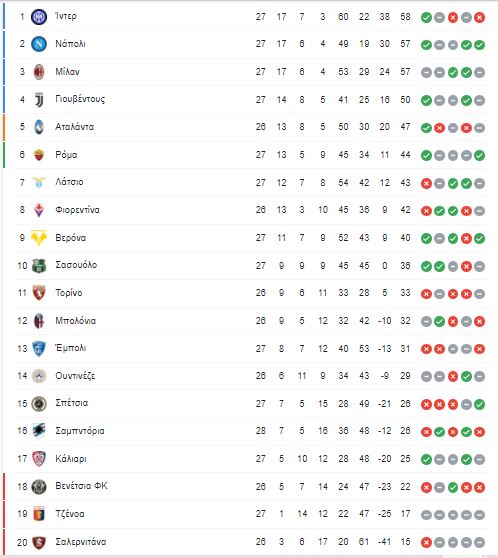Click the Inter club crest icon
498x558 pixels.
(x=39, y=17)
